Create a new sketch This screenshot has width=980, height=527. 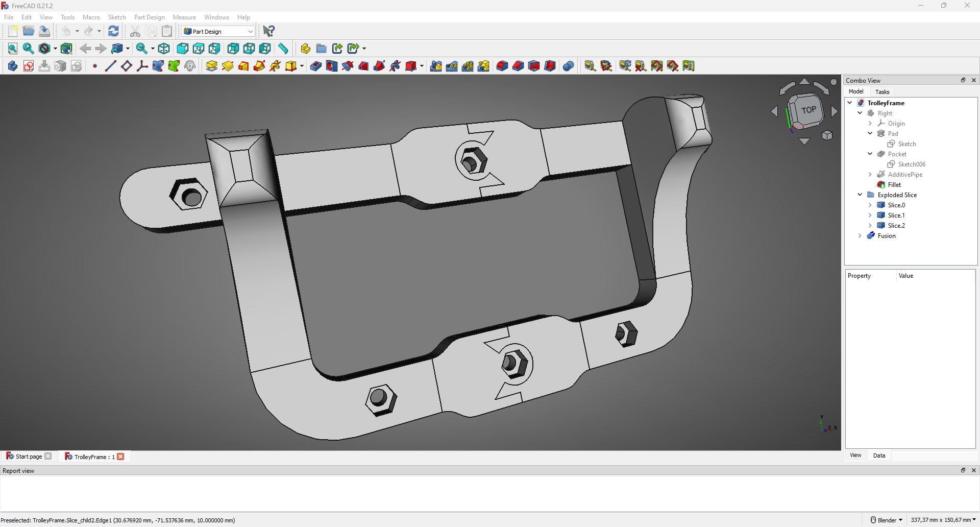point(29,66)
